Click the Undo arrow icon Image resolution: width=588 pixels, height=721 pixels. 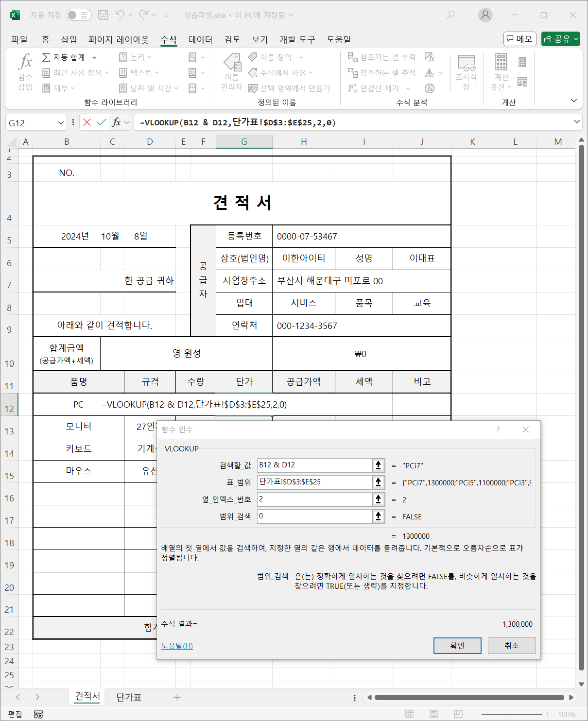(x=120, y=15)
